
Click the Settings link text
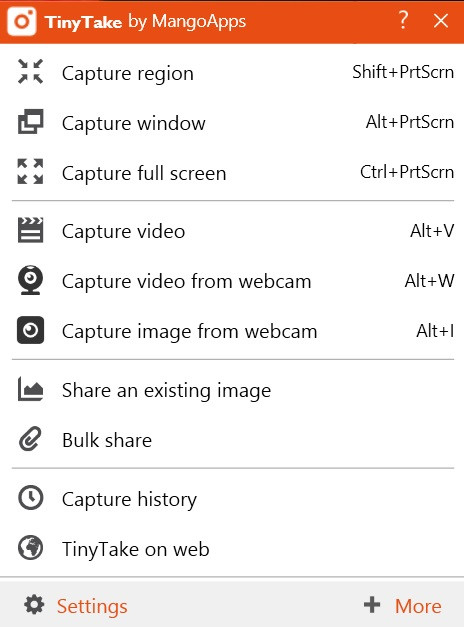coord(92,606)
